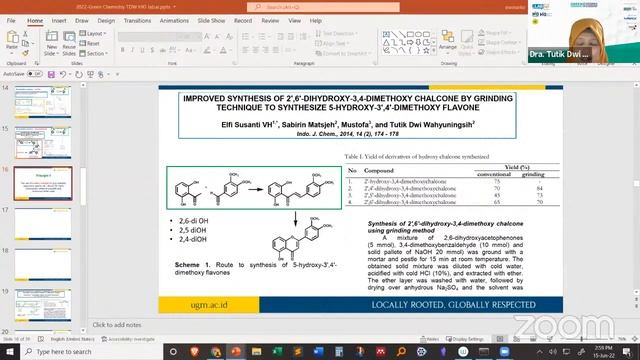Open the Shape Outline options

pyautogui.click(x=500, y=42)
